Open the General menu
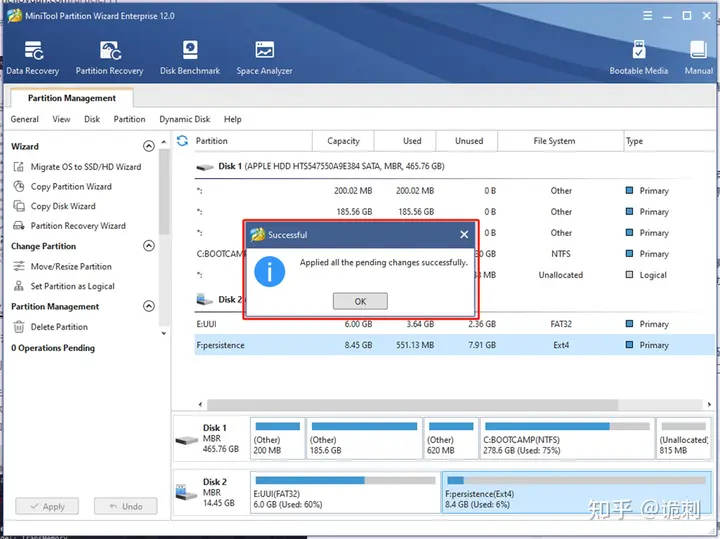720x539 pixels. tap(24, 119)
